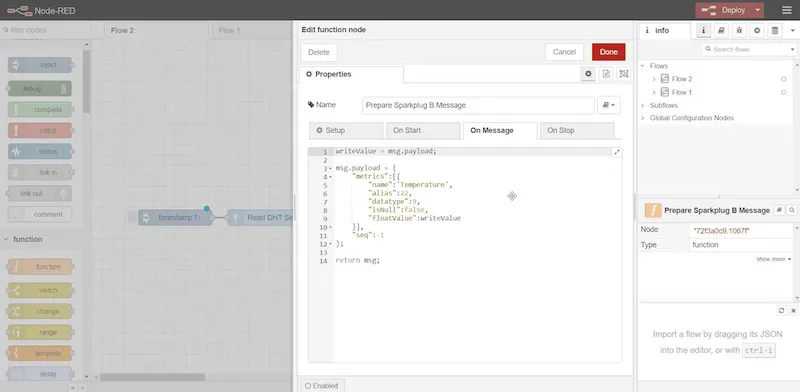Open the Node-RED hamburger main menu
The image size is (800, 392).
[787, 10]
